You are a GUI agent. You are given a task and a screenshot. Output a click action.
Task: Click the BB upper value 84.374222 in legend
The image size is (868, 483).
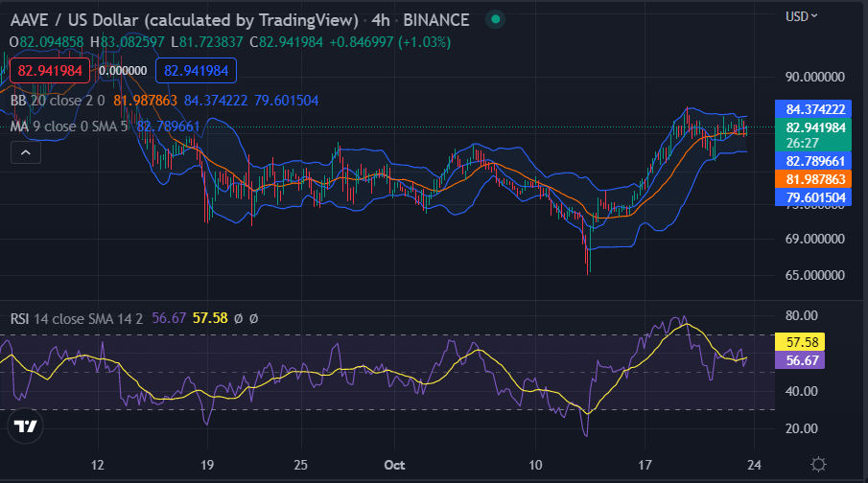(216, 101)
